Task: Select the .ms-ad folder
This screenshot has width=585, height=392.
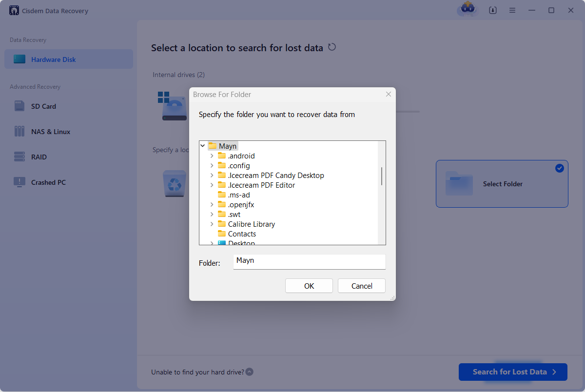Action: coord(239,195)
